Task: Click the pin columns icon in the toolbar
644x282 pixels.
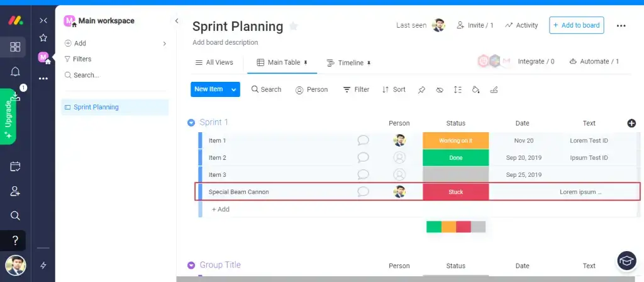Action: [421, 90]
